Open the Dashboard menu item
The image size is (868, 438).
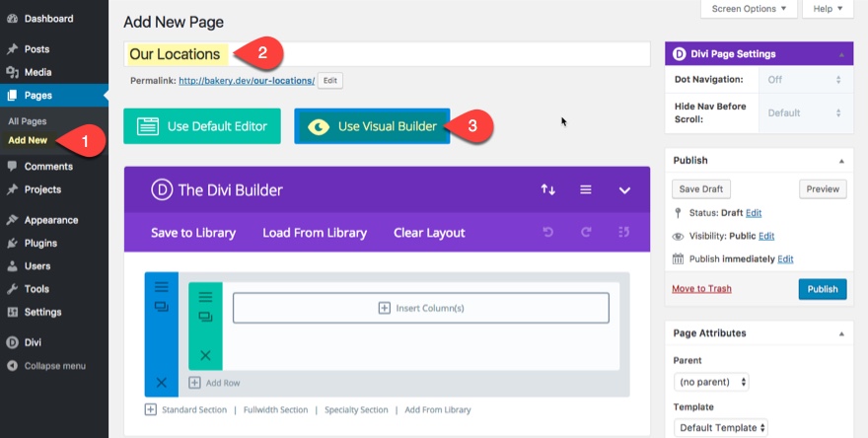click(48, 19)
